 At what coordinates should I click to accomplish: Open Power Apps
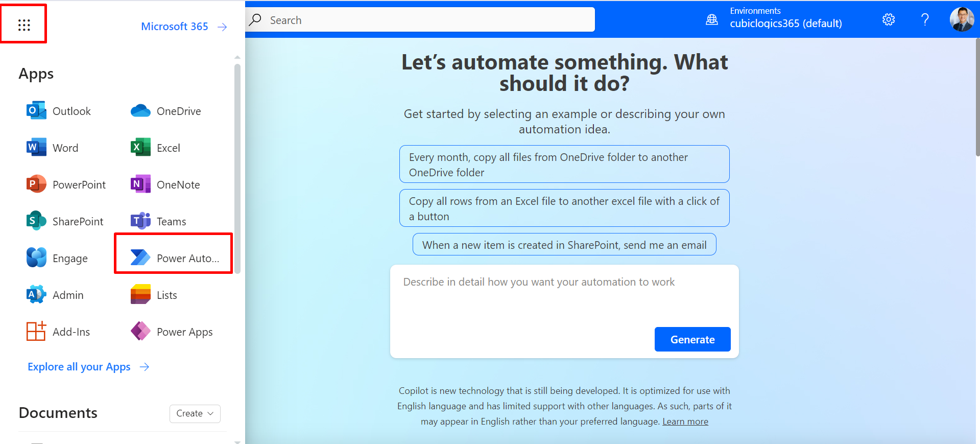click(172, 332)
